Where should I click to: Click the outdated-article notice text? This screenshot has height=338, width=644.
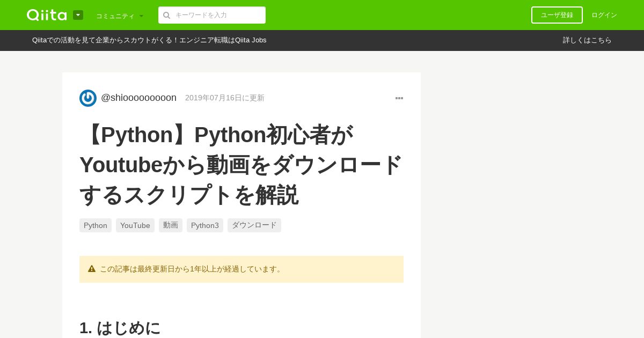[x=192, y=269]
